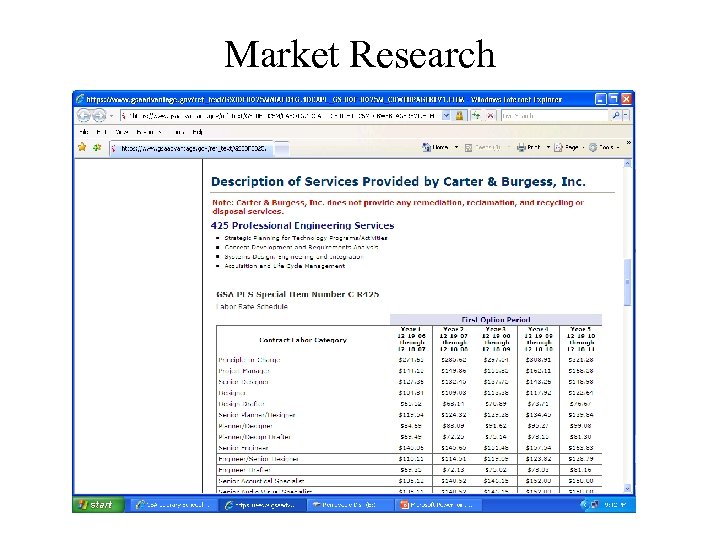Click the page scrollbar down arrow
Screen dimensions: 720x540
pyautogui.click(x=628, y=489)
